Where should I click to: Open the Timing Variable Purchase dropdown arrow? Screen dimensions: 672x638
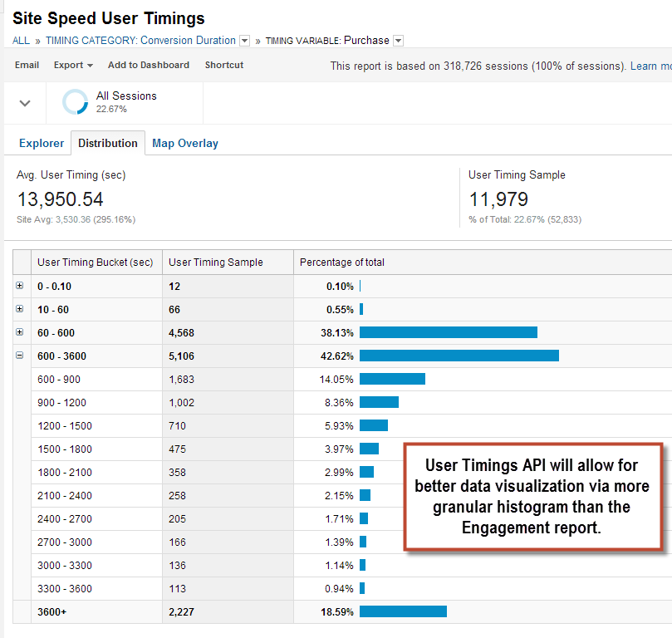[398, 41]
